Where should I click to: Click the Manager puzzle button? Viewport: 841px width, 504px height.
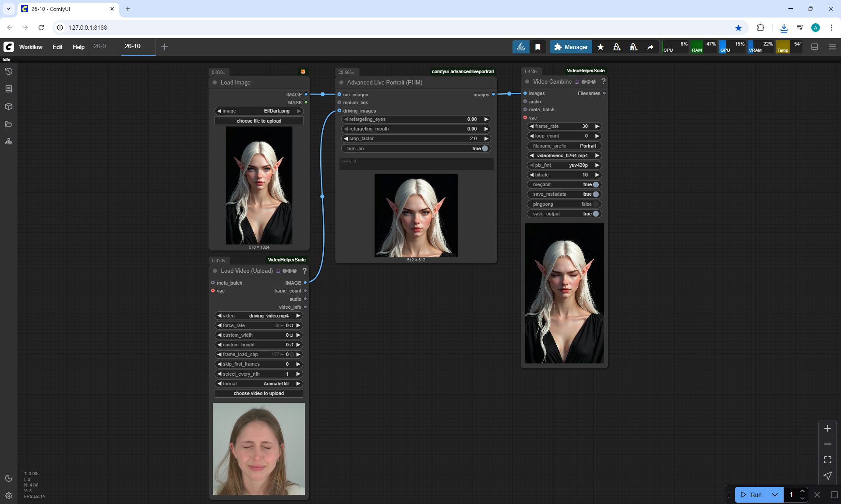pyautogui.click(x=571, y=47)
